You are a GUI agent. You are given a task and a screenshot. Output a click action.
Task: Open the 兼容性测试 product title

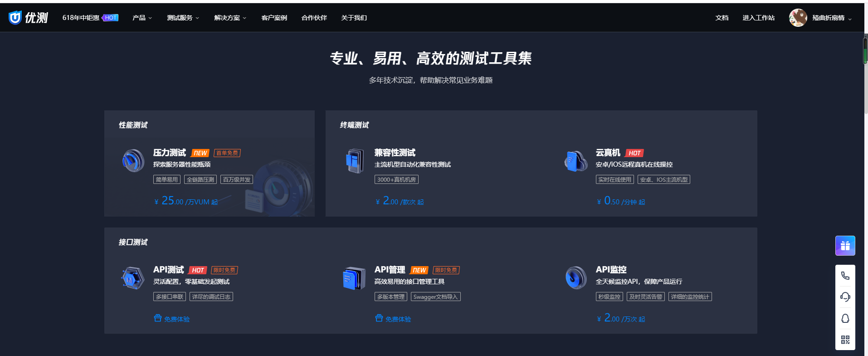pos(395,153)
